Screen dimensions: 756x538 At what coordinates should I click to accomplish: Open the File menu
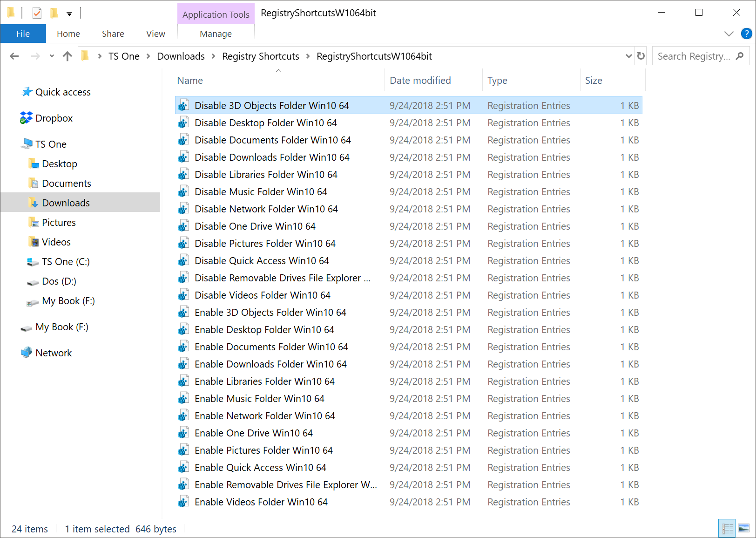point(23,34)
